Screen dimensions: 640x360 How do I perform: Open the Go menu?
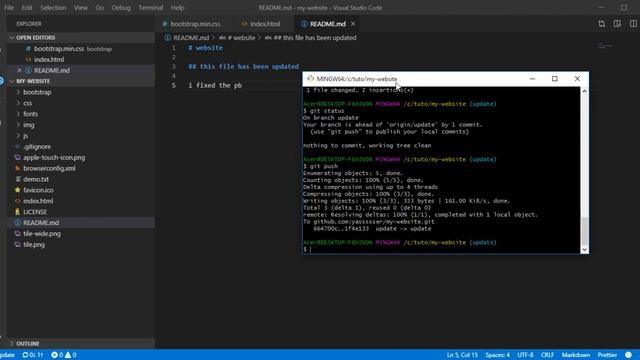pyautogui.click(x=100, y=8)
